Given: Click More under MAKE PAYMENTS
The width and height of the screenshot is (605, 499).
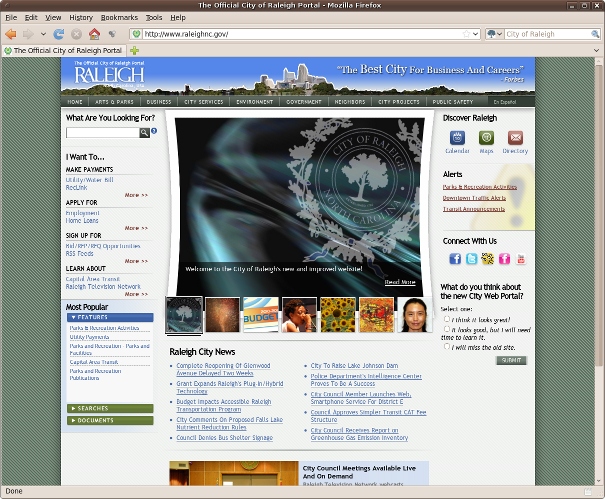Looking at the screenshot, I should coord(136,195).
